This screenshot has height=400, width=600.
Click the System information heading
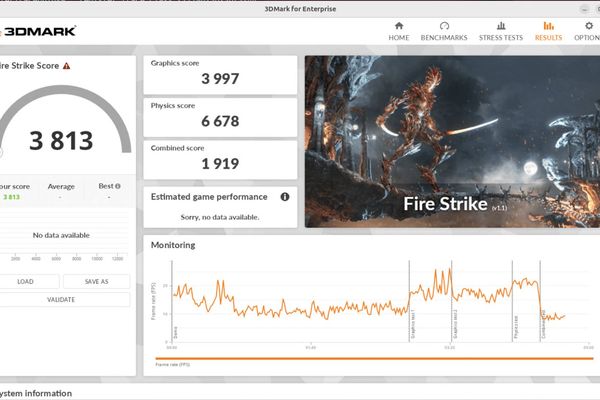click(36, 393)
